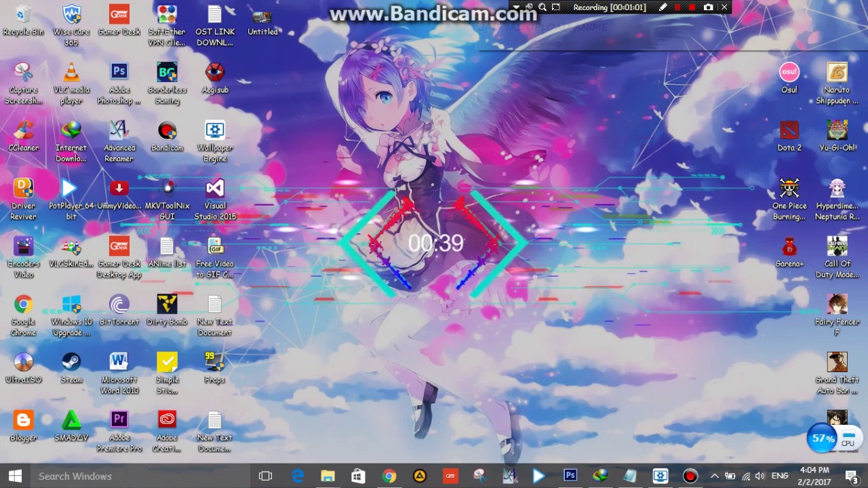The height and width of the screenshot is (488, 868).
Task: Open Fraps desktop shortcut
Action: point(215,368)
